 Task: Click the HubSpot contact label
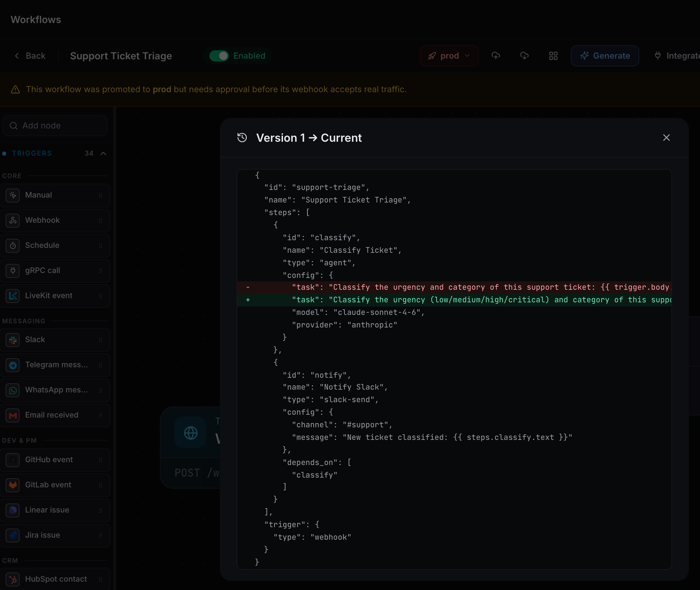(x=56, y=579)
